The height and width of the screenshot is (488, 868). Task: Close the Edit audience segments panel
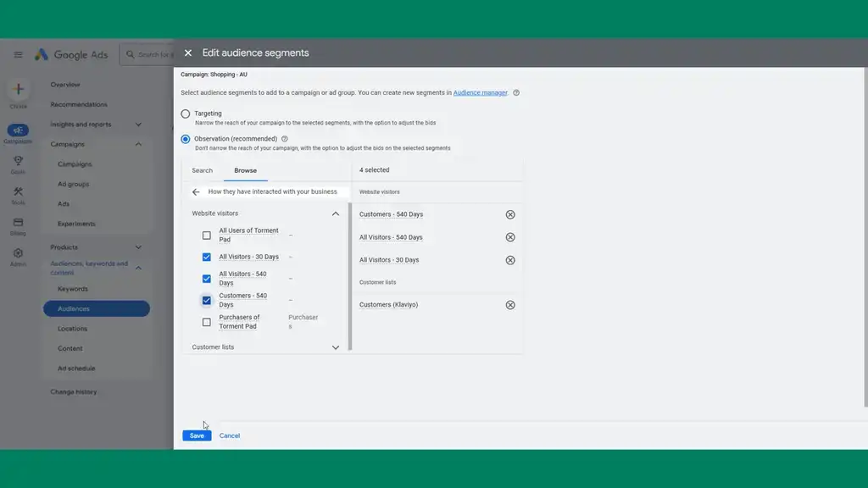[188, 53]
